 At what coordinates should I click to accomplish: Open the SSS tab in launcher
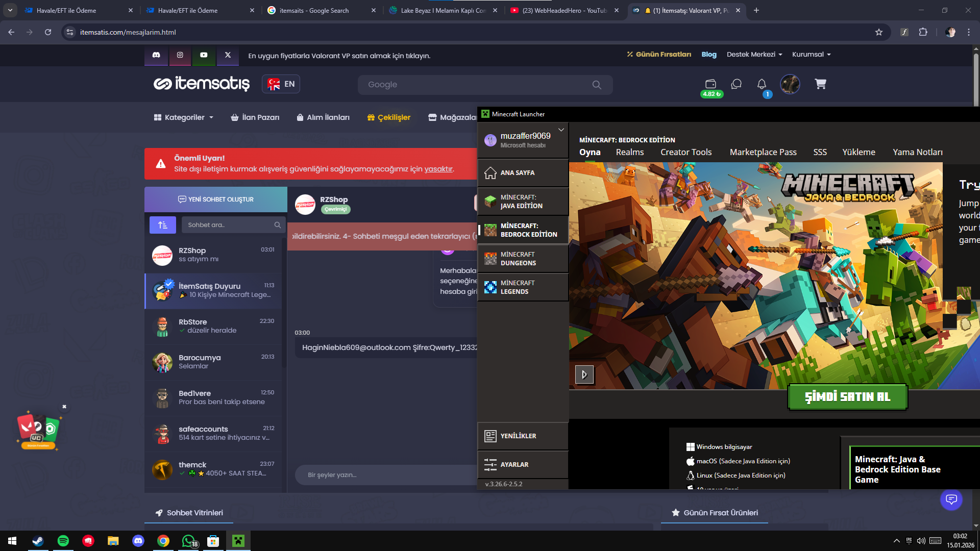click(820, 152)
